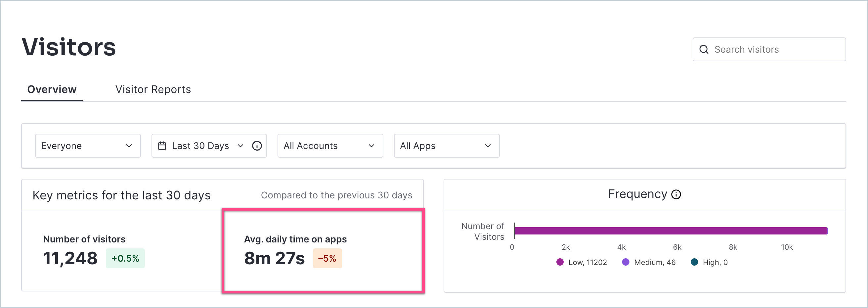Open the info icon beside Last 30 Days

click(257, 146)
